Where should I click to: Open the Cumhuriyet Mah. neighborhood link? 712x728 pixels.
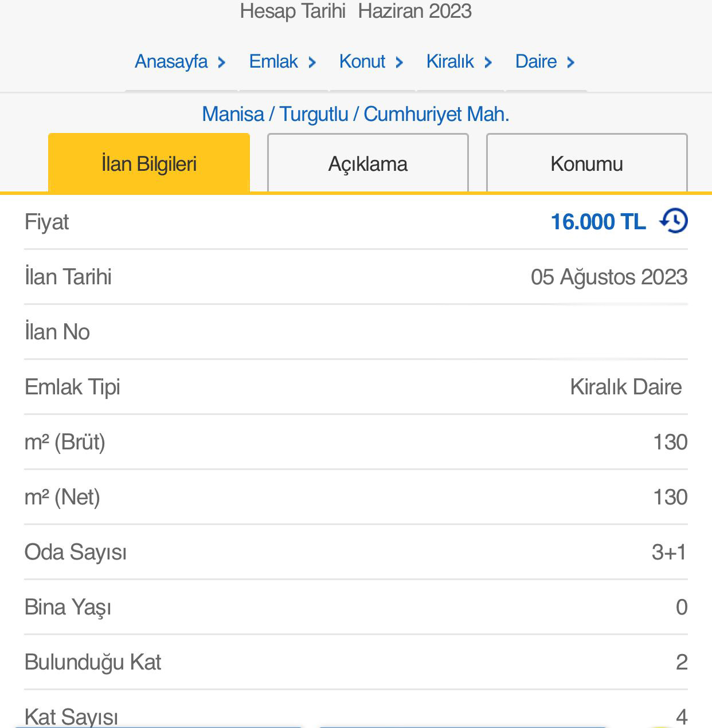pyautogui.click(x=436, y=114)
